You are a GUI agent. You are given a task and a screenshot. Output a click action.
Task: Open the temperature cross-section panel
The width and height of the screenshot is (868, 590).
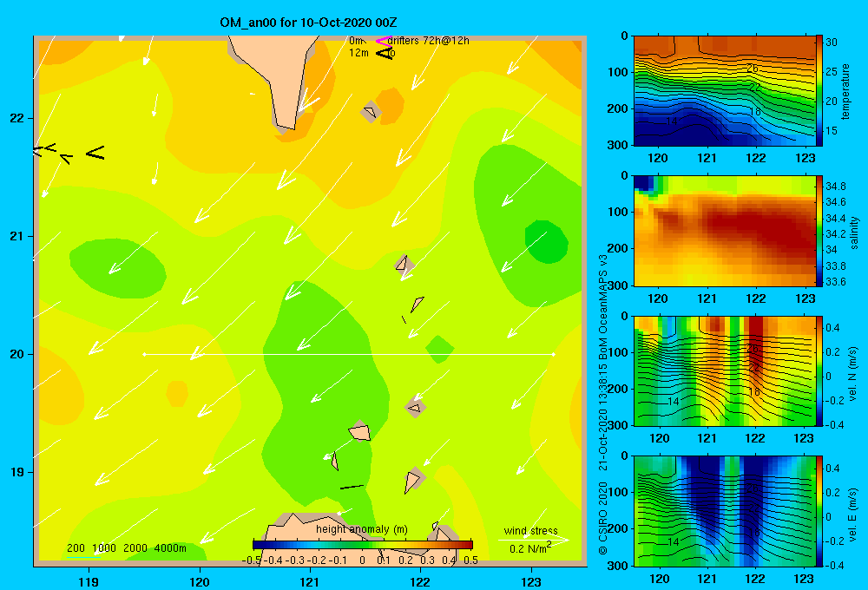724,91
